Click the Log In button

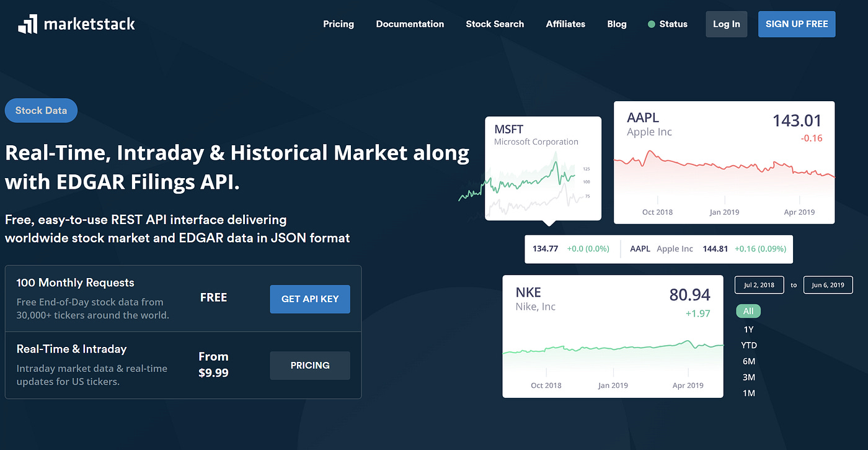coord(726,24)
